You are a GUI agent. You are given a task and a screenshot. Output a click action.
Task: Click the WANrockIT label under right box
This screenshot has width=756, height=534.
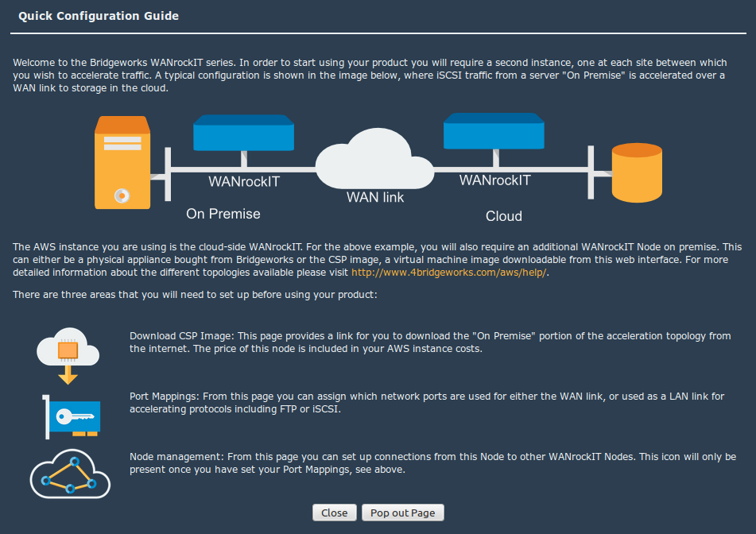click(494, 180)
